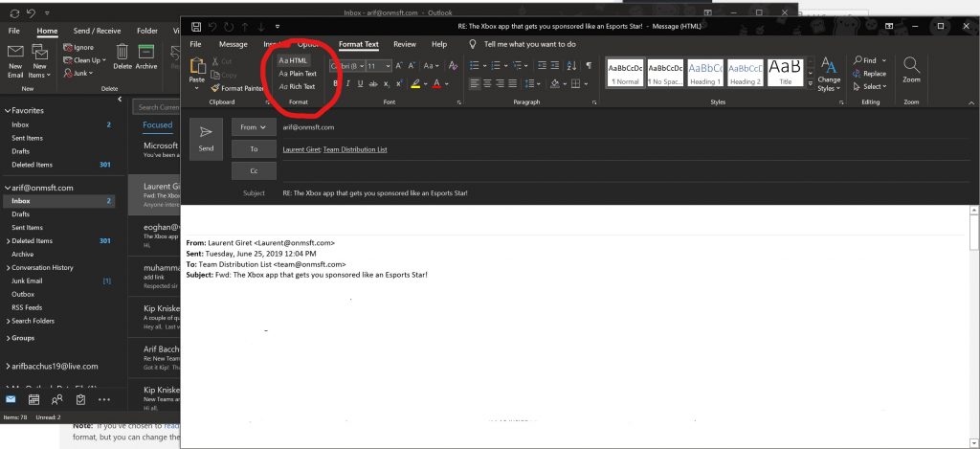Apply superscript formatting
Screen dimensions: 980x449
399,84
